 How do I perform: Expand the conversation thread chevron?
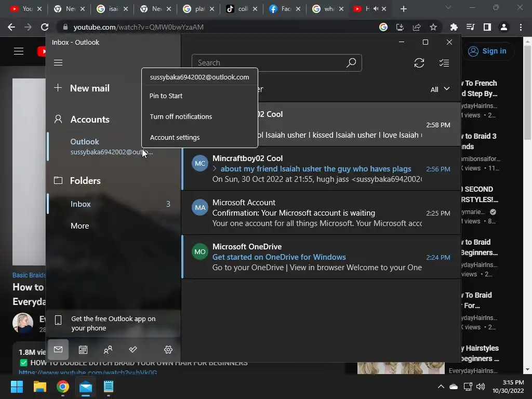coord(215,169)
